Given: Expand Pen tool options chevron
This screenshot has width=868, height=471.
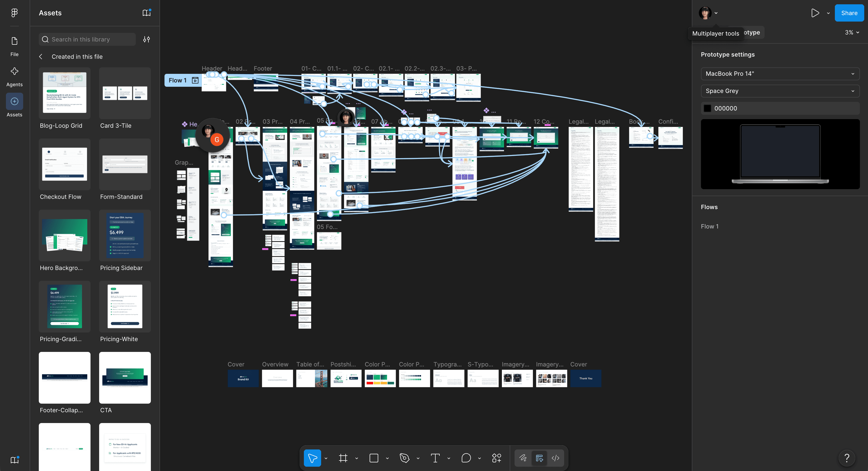Looking at the screenshot, I should coord(418,458).
